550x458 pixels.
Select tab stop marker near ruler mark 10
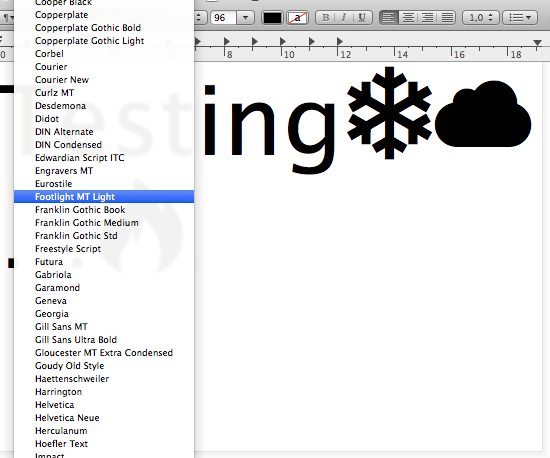coord(283,42)
